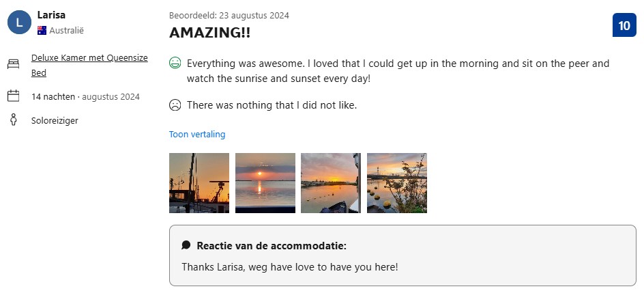Click the Australian flag icon
Image resolution: width=644 pixels, height=291 pixels.
(x=42, y=30)
